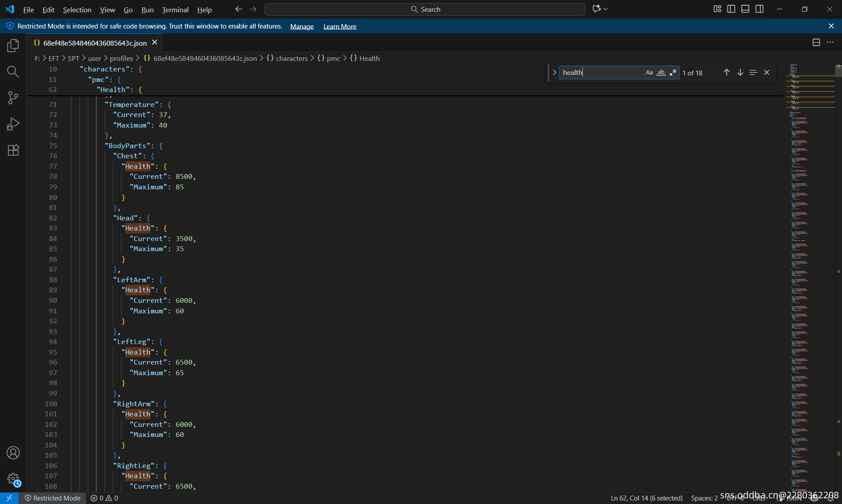
Task: Open the Terminal menu
Action: [x=175, y=10]
